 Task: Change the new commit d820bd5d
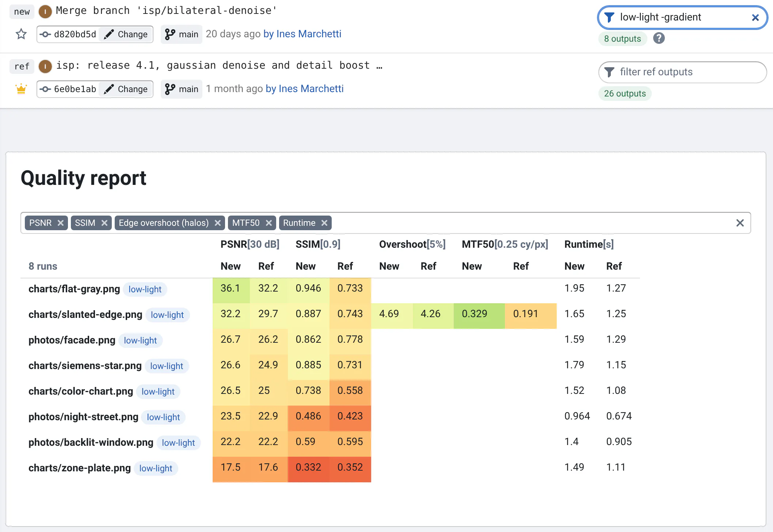click(x=126, y=34)
